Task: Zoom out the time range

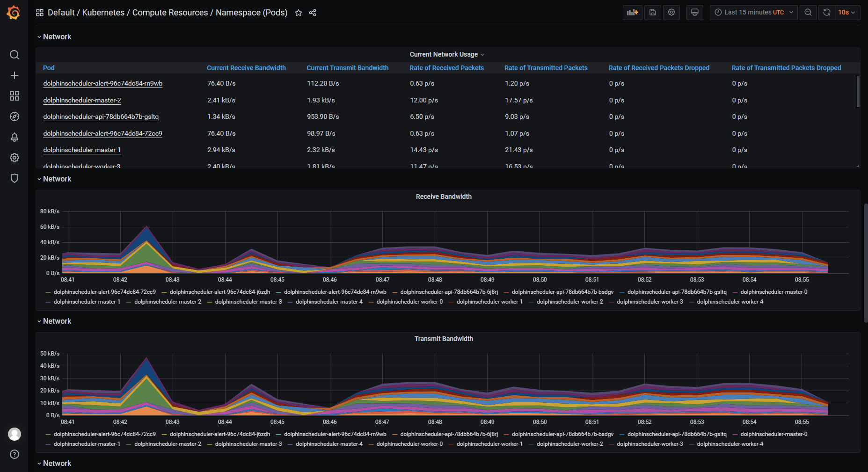Action: point(808,13)
